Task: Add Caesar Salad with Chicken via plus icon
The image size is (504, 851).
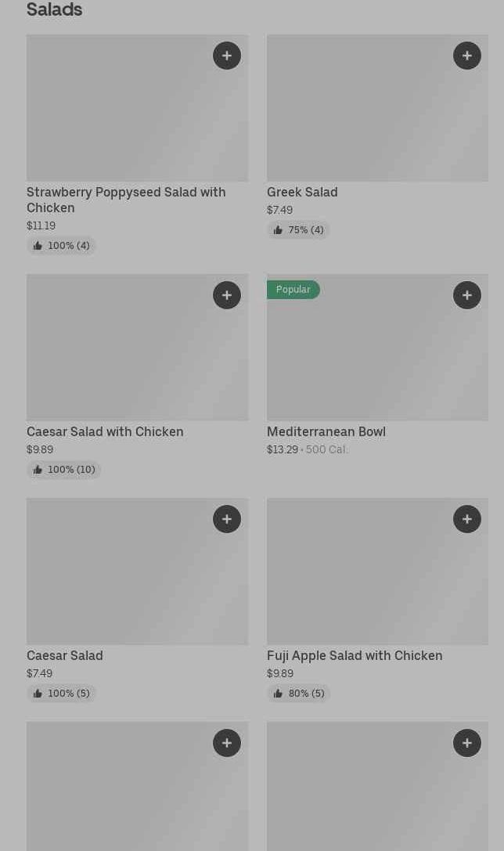Action: tap(227, 295)
